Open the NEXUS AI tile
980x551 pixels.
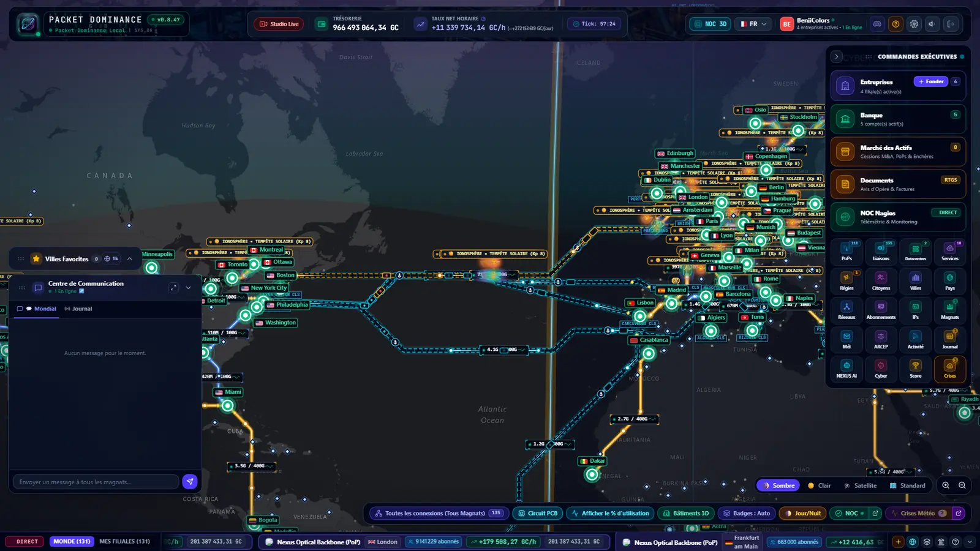click(x=846, y=369)
